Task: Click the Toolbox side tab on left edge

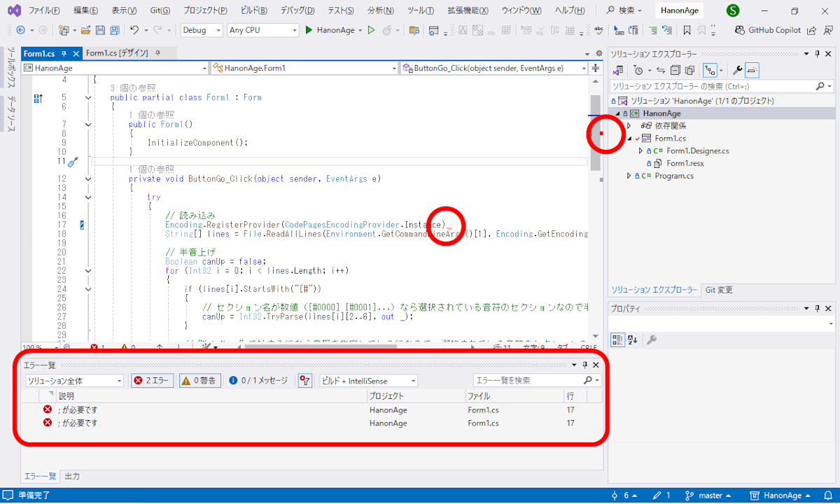Action: 11,68
